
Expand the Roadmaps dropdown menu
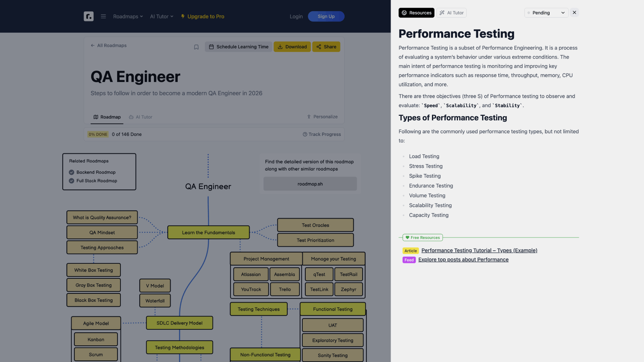point(128,16)
